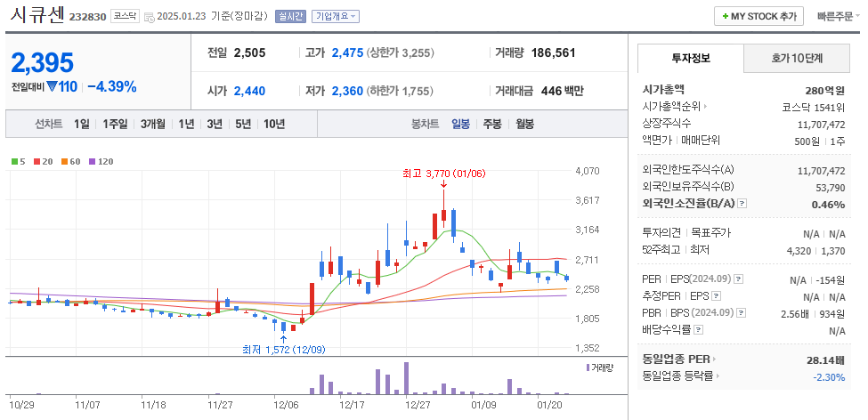Click the -4.39% change value
This screenshot has width=868, height=420.
click(112, 87)
